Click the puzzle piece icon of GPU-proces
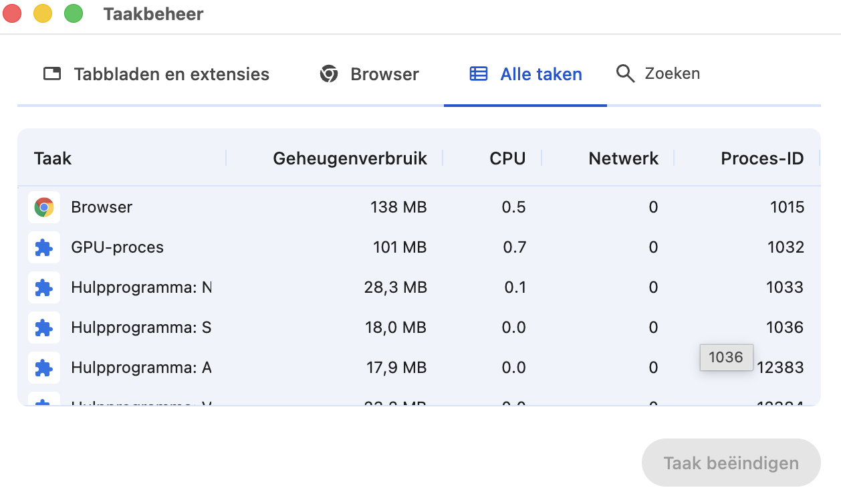Viewport: 841px width, 504px height. coord(43,247)
